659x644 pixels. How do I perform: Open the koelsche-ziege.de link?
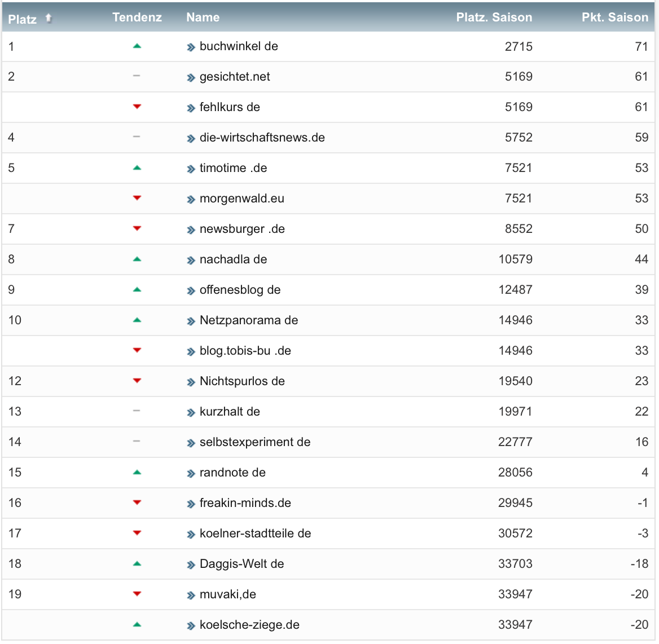click(249, 625)
